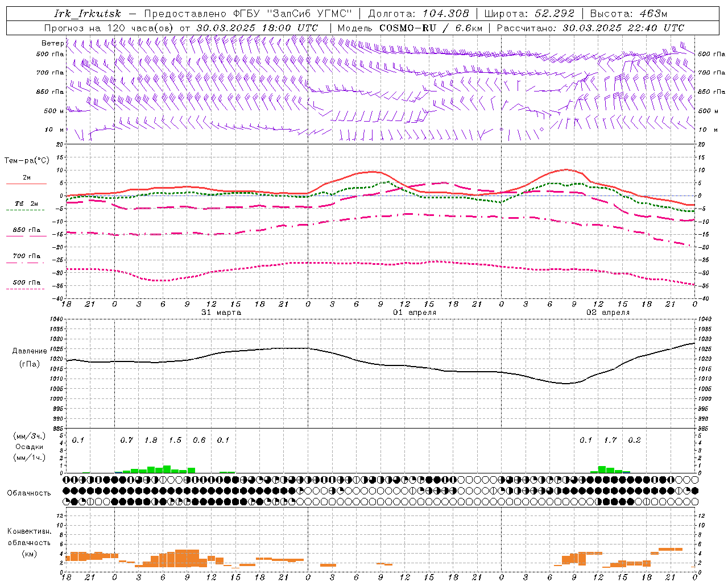Click the Облачность cloudiness label

point(29,493)
